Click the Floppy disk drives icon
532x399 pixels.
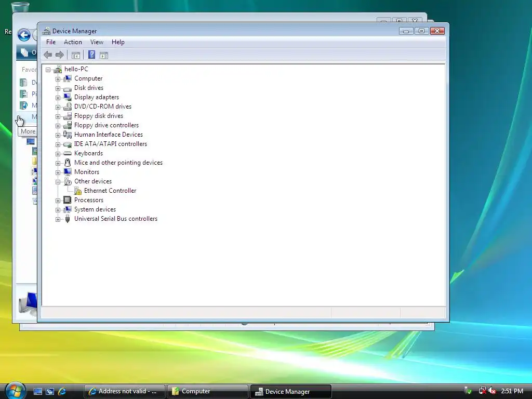tap(68, 116)
